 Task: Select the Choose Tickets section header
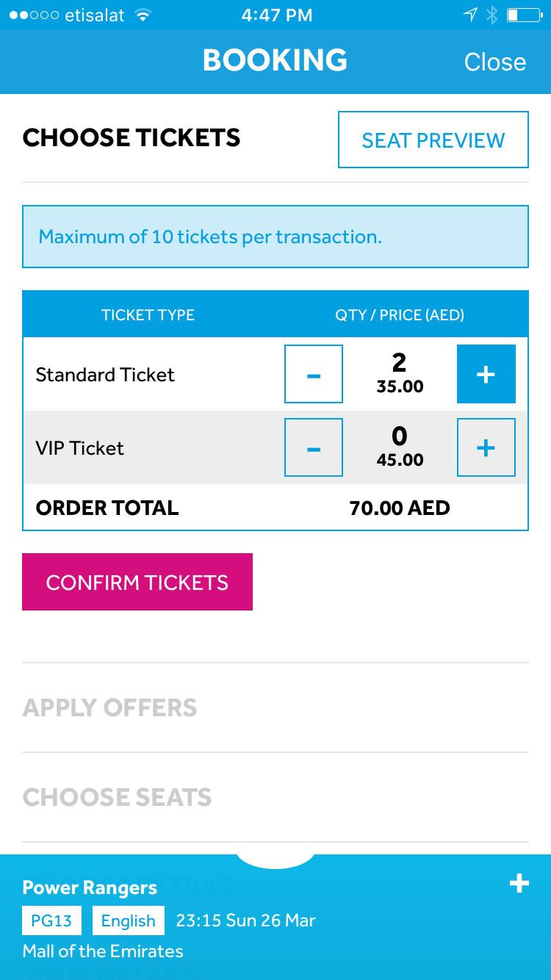[132, 137]
